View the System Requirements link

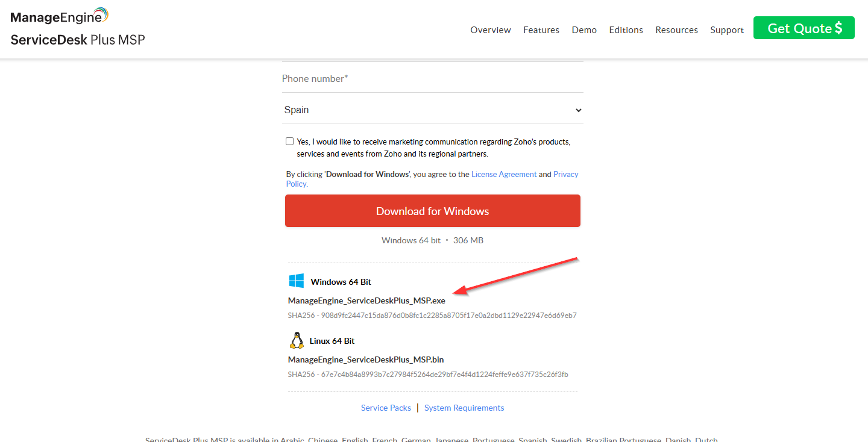pos(464,408)
